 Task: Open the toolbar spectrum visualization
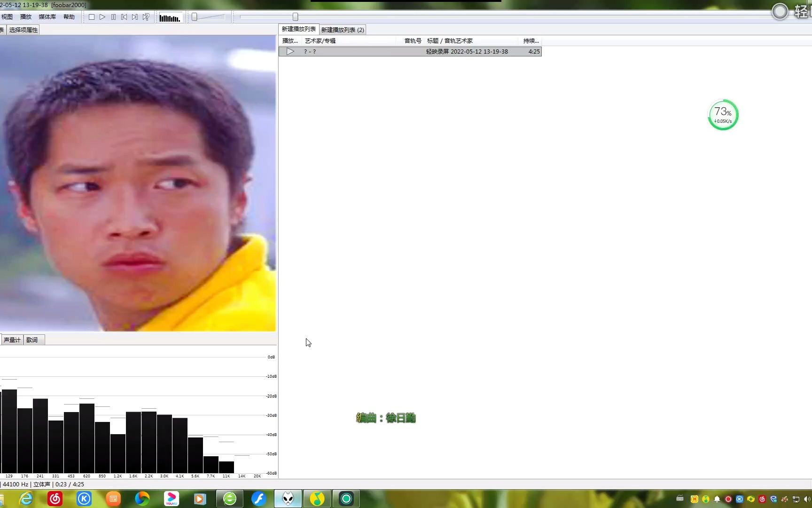pos(170,18)
